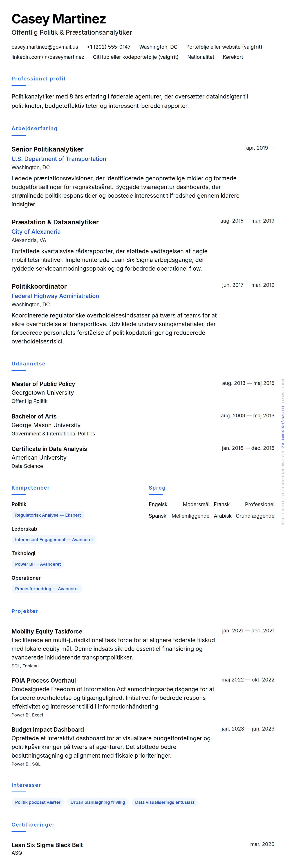Click the Interessent Engagement — Avanceret tag

click(x=54, y=540)
